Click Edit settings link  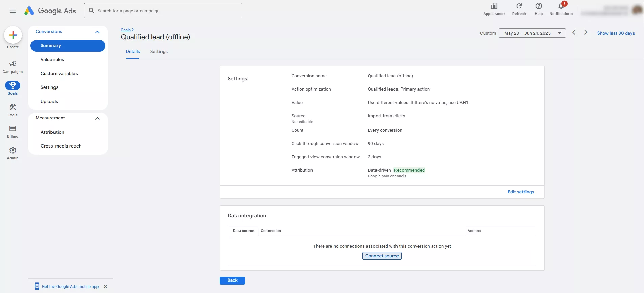point(520,192)
